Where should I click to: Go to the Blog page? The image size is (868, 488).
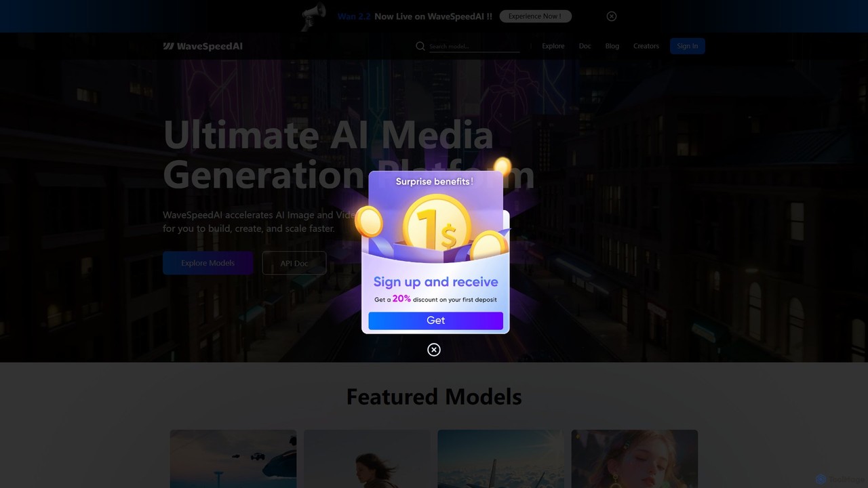point(612,46)
